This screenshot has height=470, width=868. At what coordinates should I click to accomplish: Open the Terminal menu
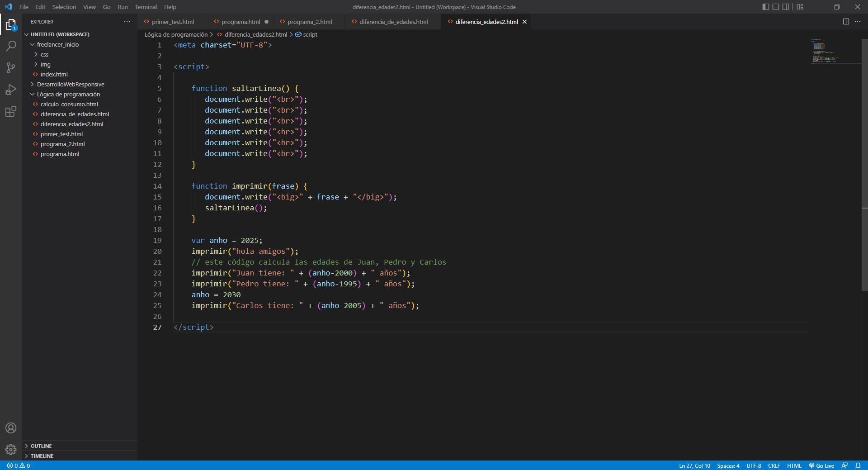146,7
